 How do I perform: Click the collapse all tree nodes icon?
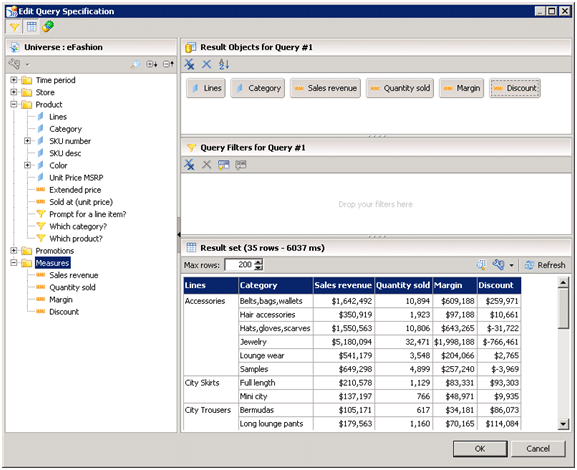(x=168, y=64)
